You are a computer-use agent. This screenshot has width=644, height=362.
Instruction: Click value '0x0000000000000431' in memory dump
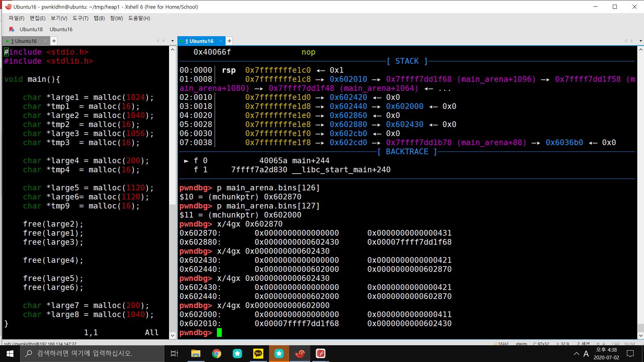tap(409, 233)
